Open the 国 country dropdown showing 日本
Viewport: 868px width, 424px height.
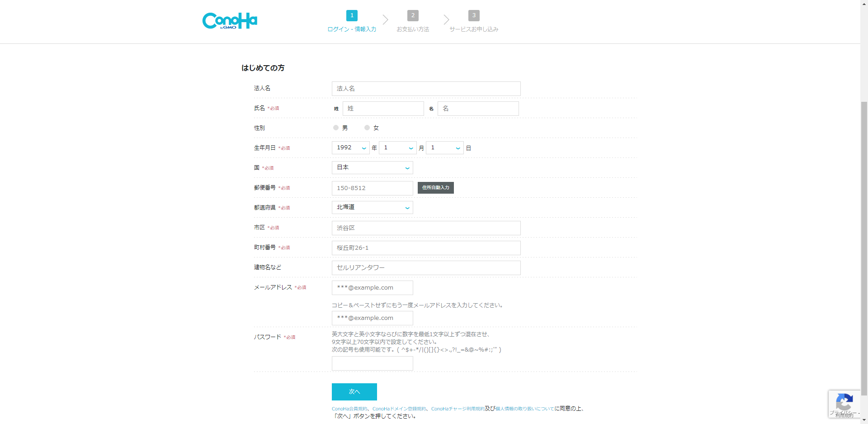(x=373, y=168)
